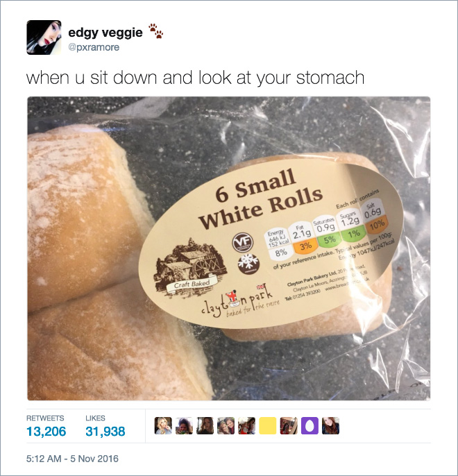Open the purple egg default avatar
This screenshot has width=458, height=476.
click(309, 425)
